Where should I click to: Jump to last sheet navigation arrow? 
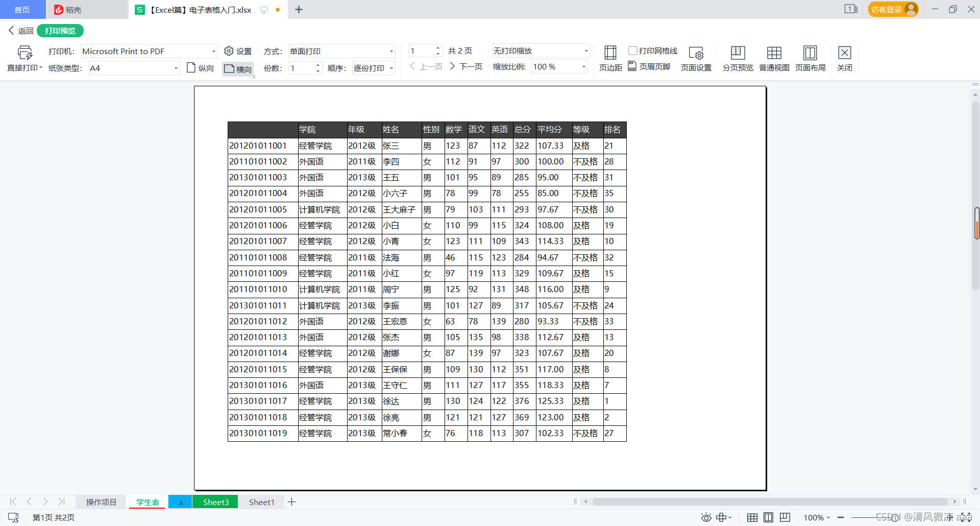pyautogui.click(x=62, y=501)
